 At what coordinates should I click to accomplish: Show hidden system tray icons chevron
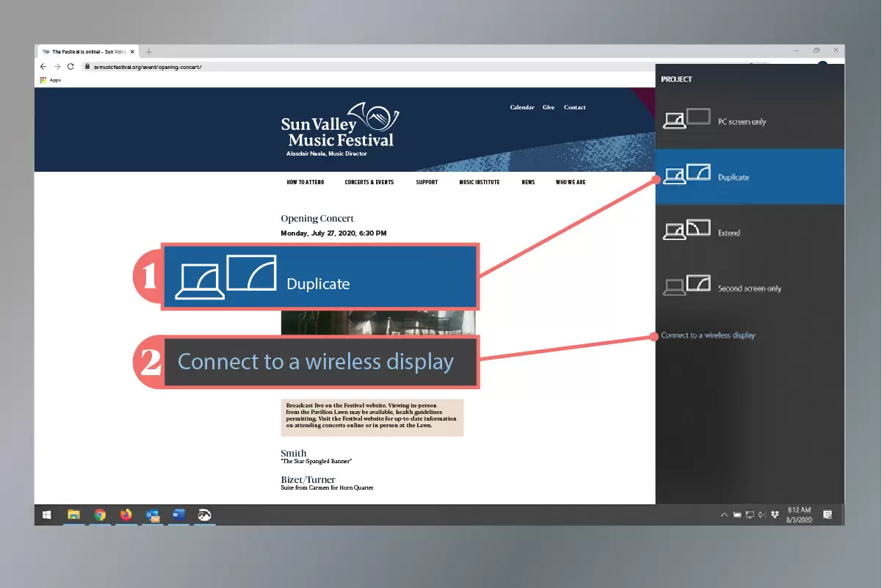(724, 515)
